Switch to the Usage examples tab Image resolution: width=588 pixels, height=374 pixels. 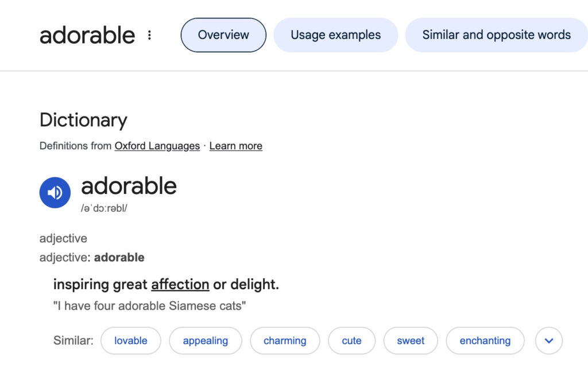(x=335, y=35)
